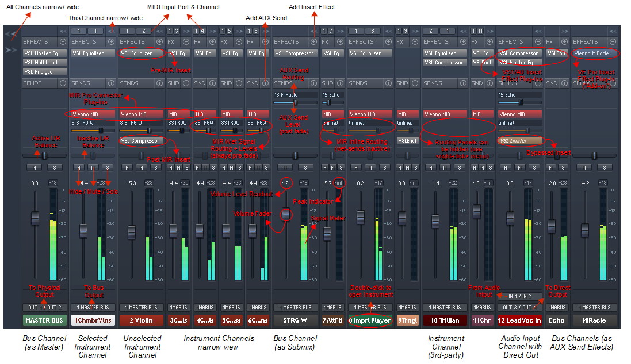Widen the 7AltFlt channel strip
This screenshot has width=631, height=364.
pyautogui.click(x=341, y=31)
